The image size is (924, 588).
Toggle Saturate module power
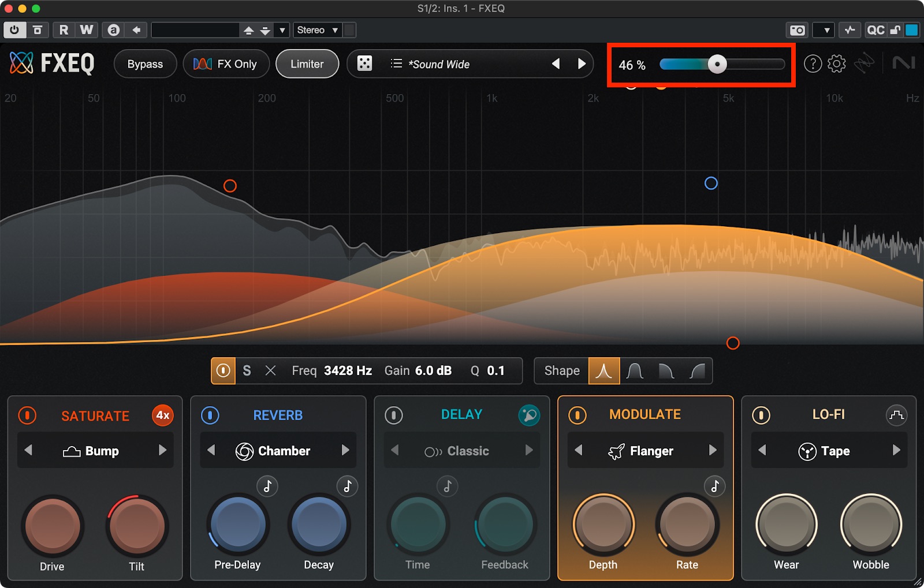coord(27,415)
